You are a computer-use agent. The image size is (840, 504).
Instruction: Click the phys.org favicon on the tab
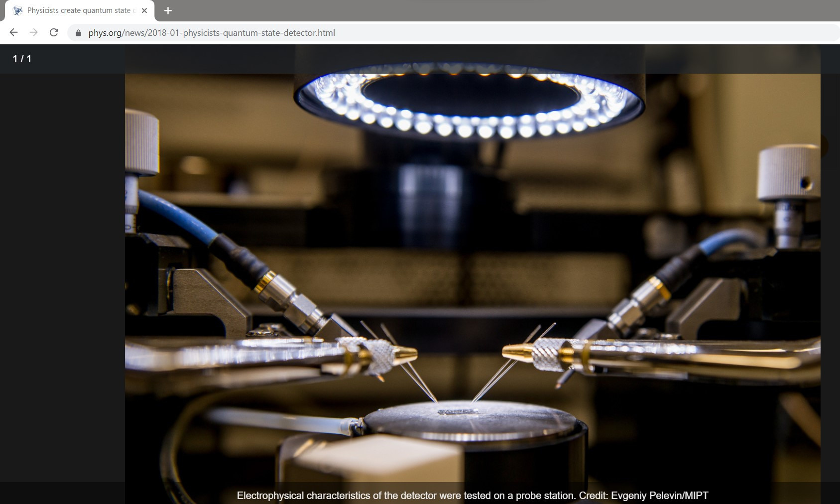17,10
